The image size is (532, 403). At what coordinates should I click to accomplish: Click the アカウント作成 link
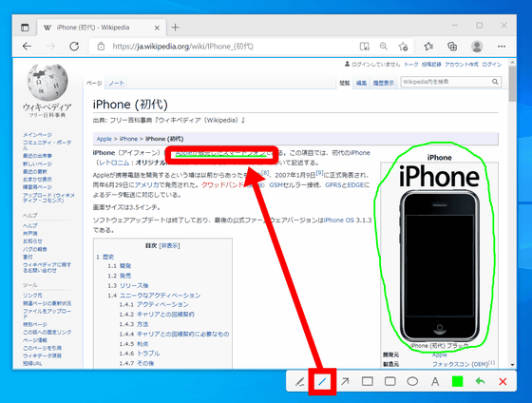point(462,65)
